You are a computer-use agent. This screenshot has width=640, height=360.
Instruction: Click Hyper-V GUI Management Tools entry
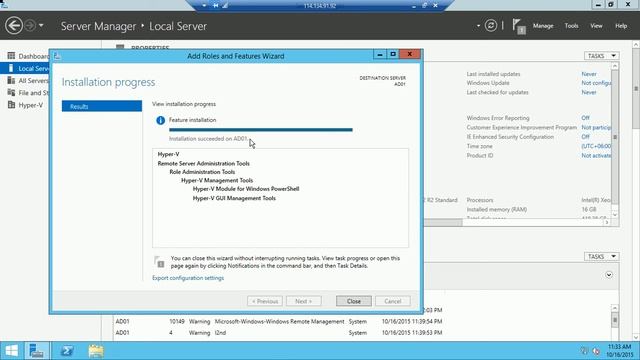pyautogui.click(x=234, y=198)
